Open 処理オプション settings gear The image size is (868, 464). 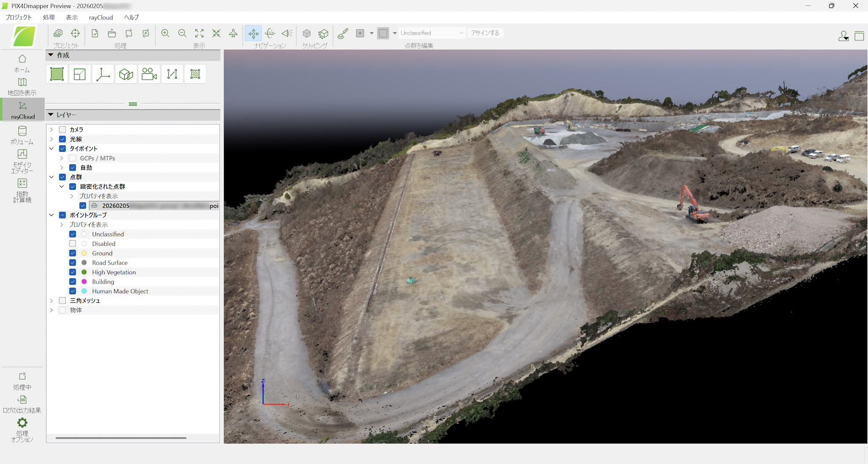pos(22,430)
